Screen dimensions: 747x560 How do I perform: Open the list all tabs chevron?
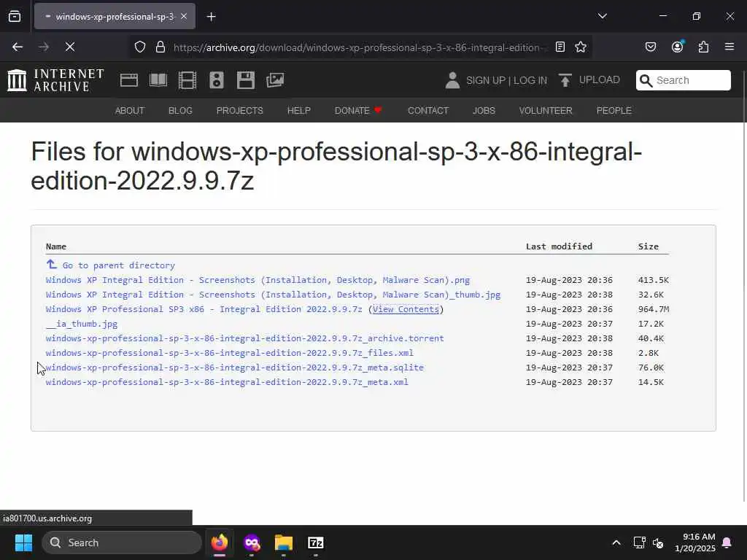(602, 16)
